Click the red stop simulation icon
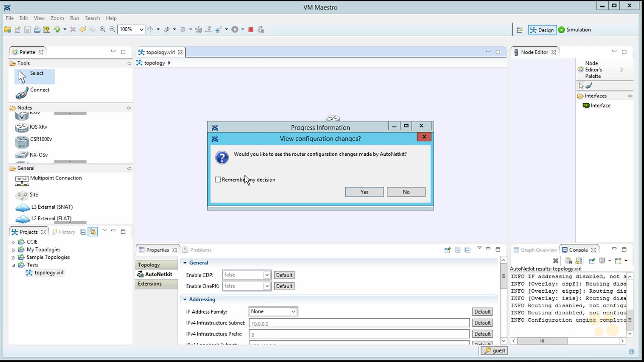Image resolution: width=644 pixels, height=362 pixels. tap(251, 30)
